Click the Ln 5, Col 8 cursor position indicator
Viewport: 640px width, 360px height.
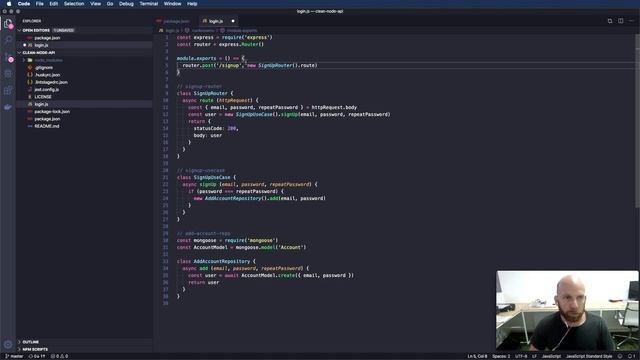477,356
